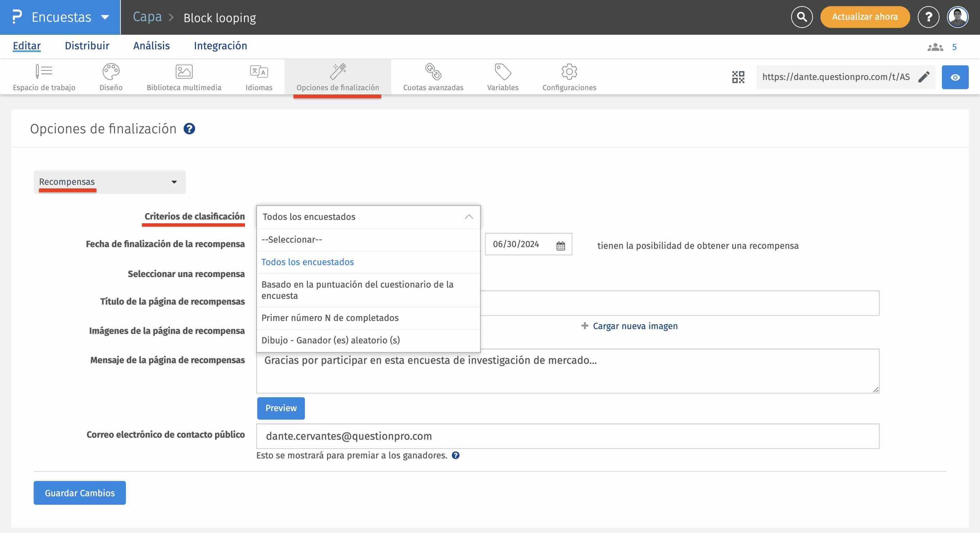Image resolution: width=980 pixels, height=533 pixels.
Task: Click the Cargar nueva imagen link
Action: point(635,326)
